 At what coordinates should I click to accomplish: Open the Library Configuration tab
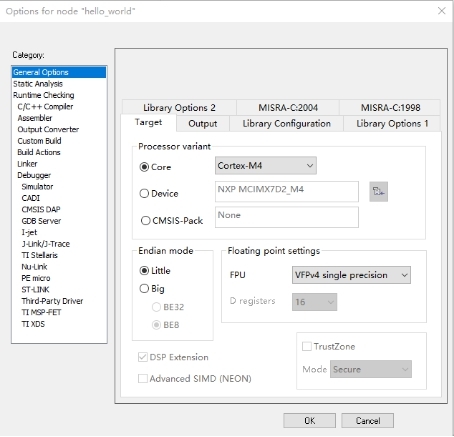pyautogui.click(x=286, y=124)
